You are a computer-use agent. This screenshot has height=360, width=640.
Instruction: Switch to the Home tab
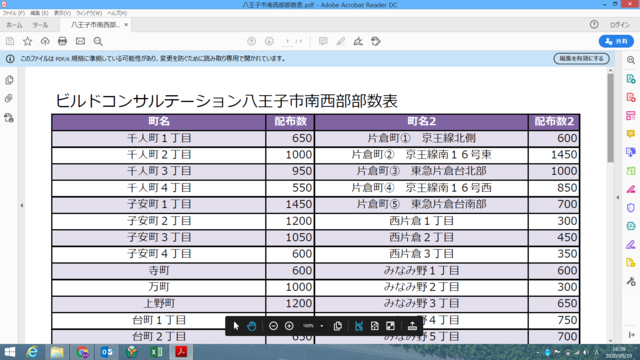pos(14,25)
